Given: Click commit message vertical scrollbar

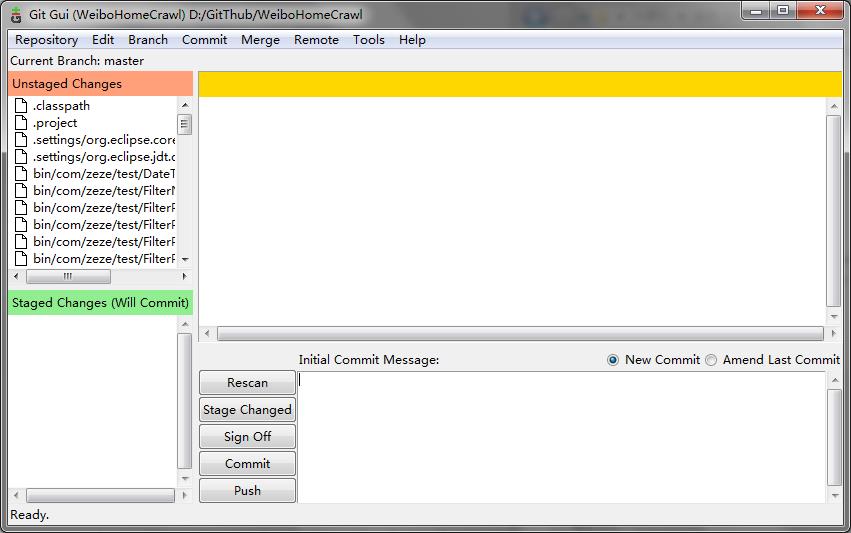Looking at the screenshot, I should tap(834, 437).
